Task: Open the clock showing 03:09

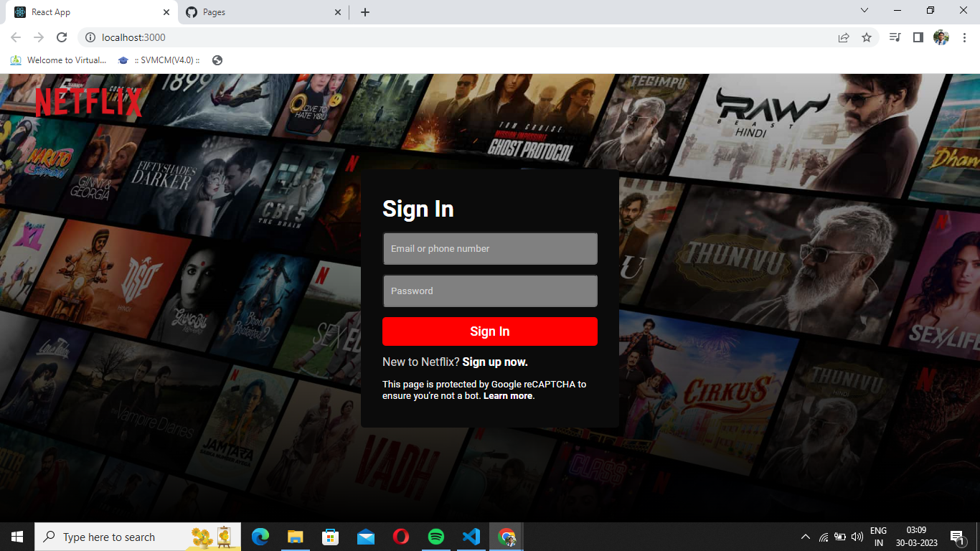Action: tap(916, 537)
